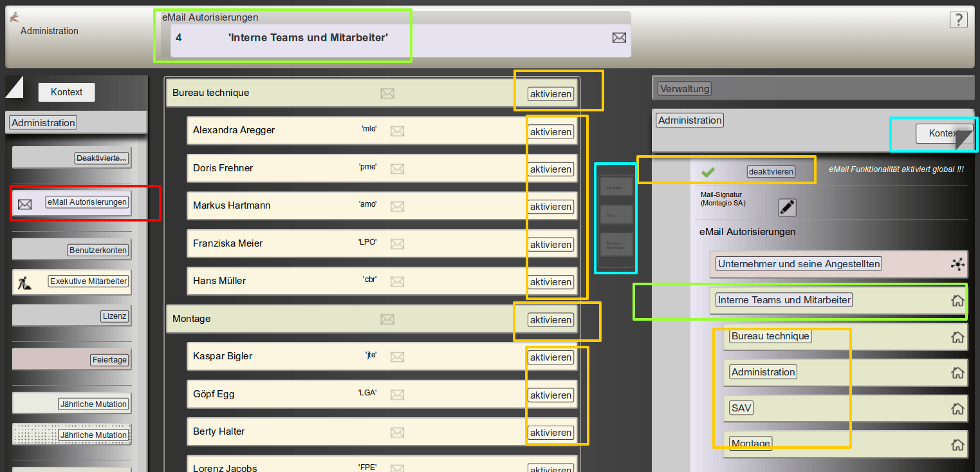Click the miniature teams overview thumbnail
The width and height of the screenshot is (980, 472).
click(x=616, y=218)
